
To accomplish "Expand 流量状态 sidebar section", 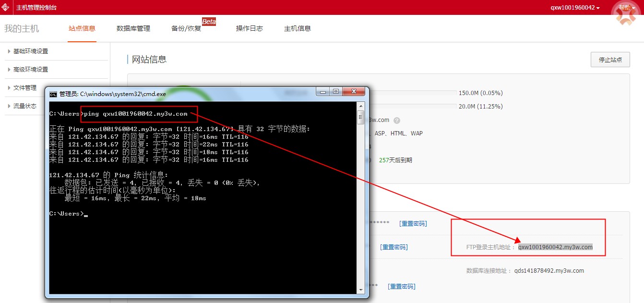I will 25,106.
